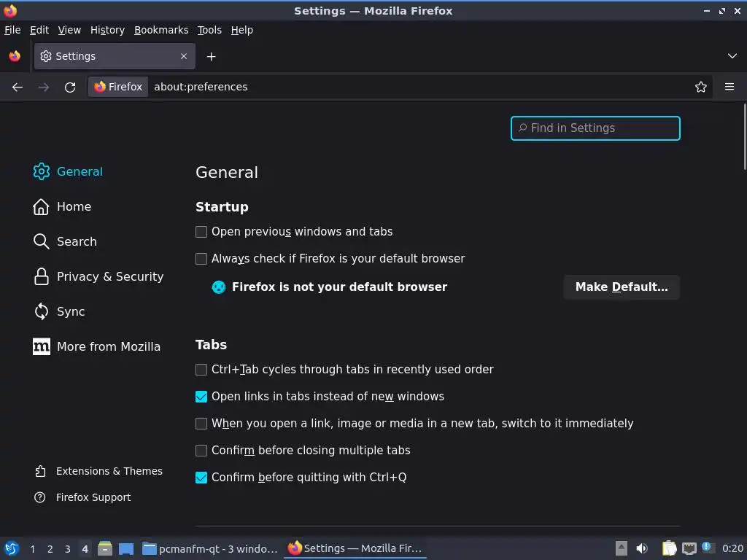Bookmark this page with the star
Screen dimensions: 747x560
point(701,87)
